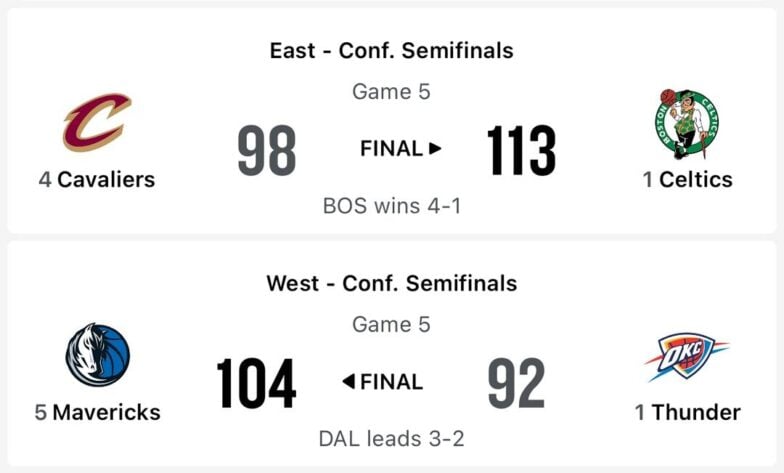Click the Thunder score of 92
The image size is (784, 473).
[516, 384]
